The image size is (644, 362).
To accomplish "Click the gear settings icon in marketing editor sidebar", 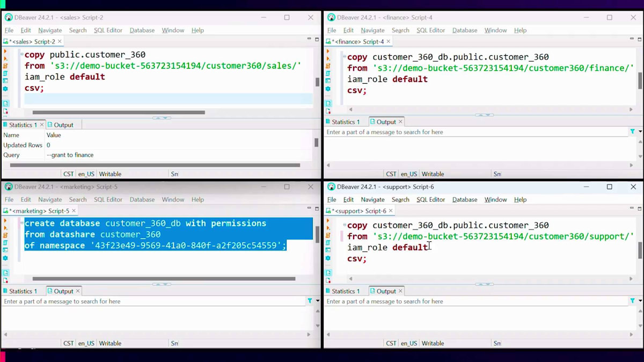I will coord(5,258).
